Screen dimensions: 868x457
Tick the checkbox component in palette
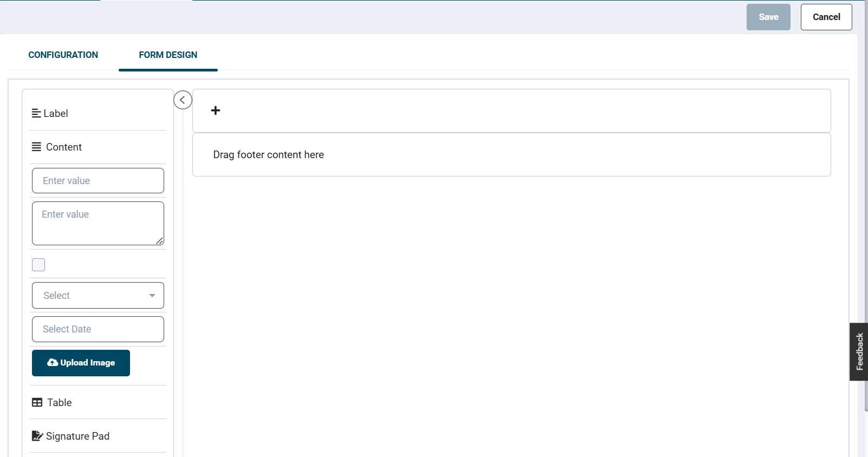(38, 265)
